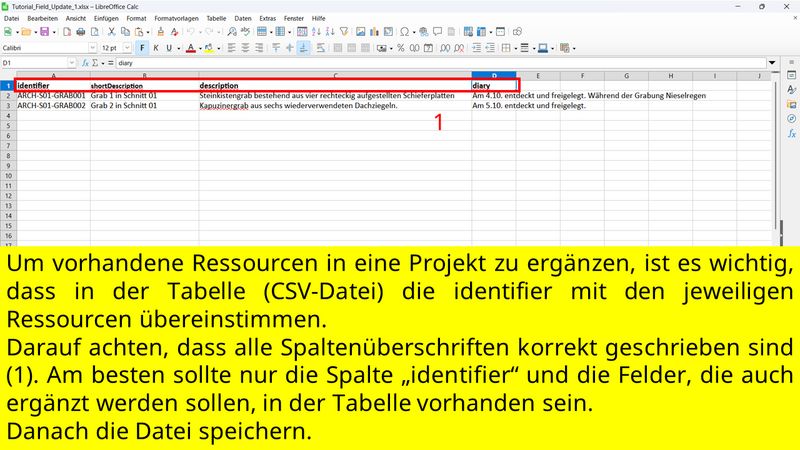Open the Function Wizard fx icon
The image size is (800, 450).
(85, 63)
